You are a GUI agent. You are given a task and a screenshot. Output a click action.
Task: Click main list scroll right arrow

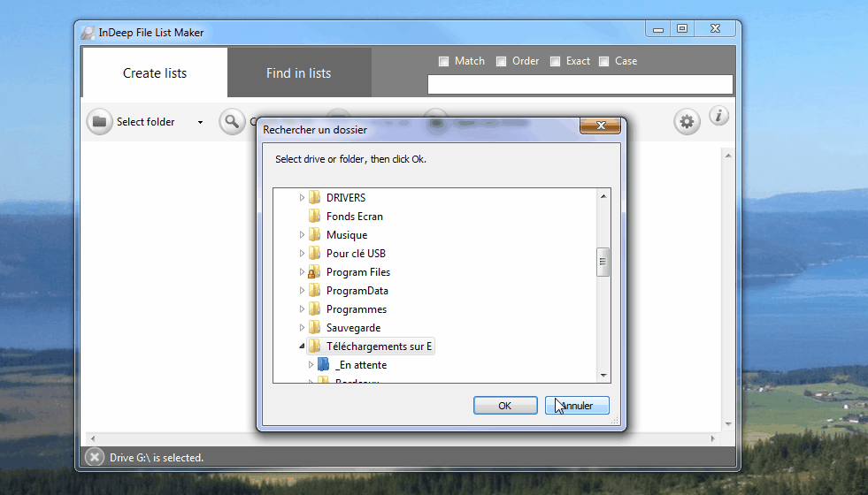[x=713, y=438]
